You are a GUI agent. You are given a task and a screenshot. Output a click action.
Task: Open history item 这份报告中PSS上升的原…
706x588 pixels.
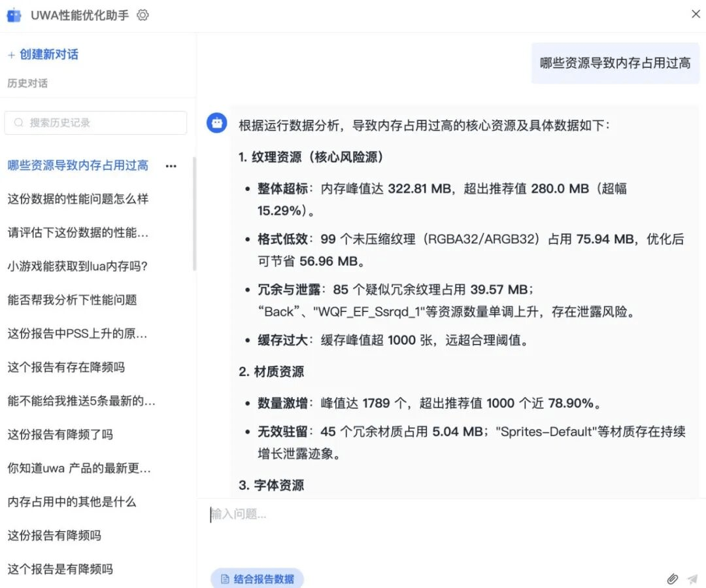78,334
